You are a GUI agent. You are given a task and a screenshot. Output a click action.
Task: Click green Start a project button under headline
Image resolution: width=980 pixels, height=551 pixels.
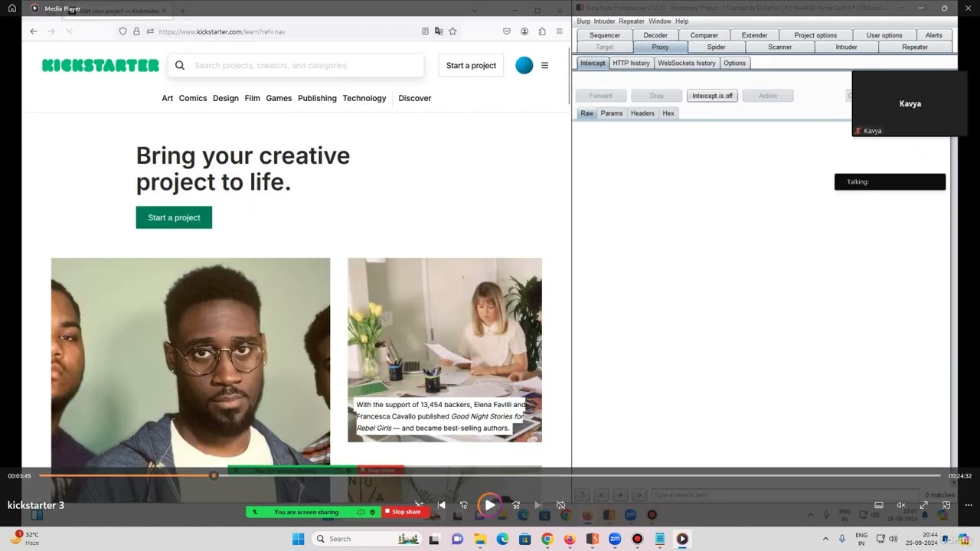click(x=174, y=217)
